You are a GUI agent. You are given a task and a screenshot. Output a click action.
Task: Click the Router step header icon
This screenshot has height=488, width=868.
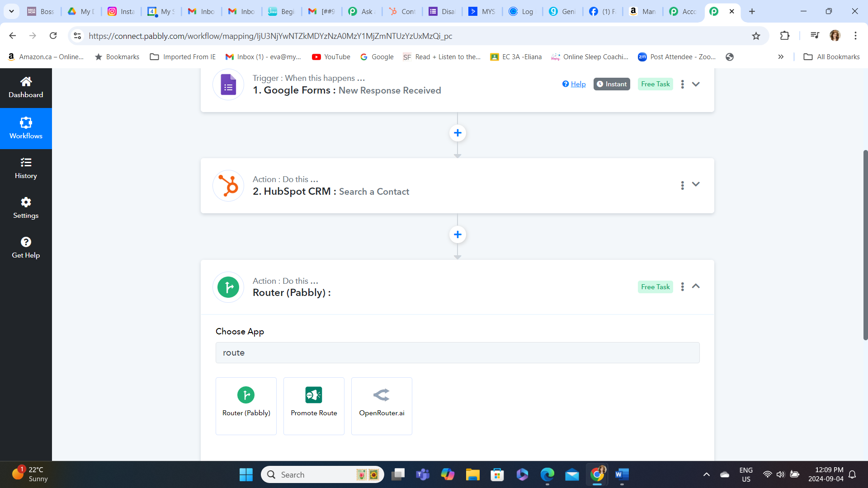(x=228, y=287)
